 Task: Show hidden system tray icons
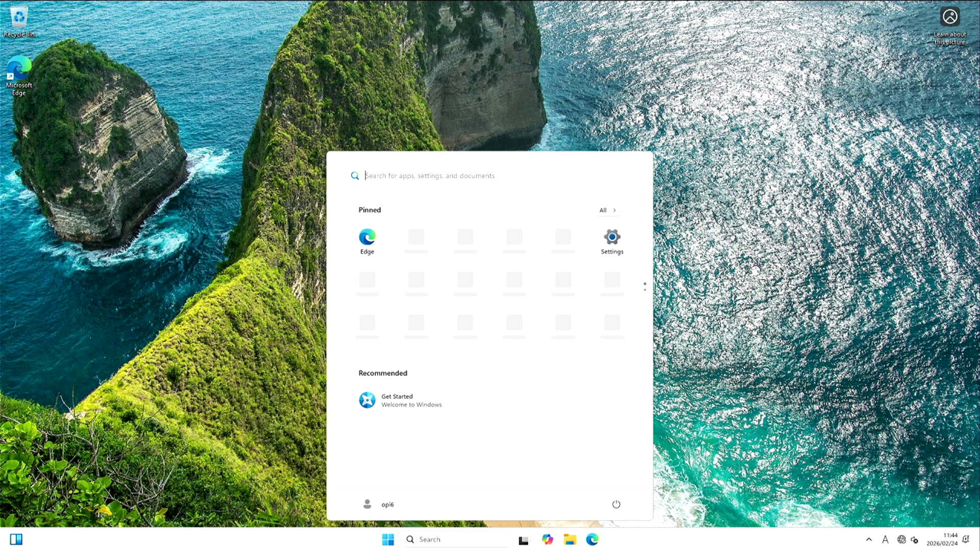click(869, 539)
